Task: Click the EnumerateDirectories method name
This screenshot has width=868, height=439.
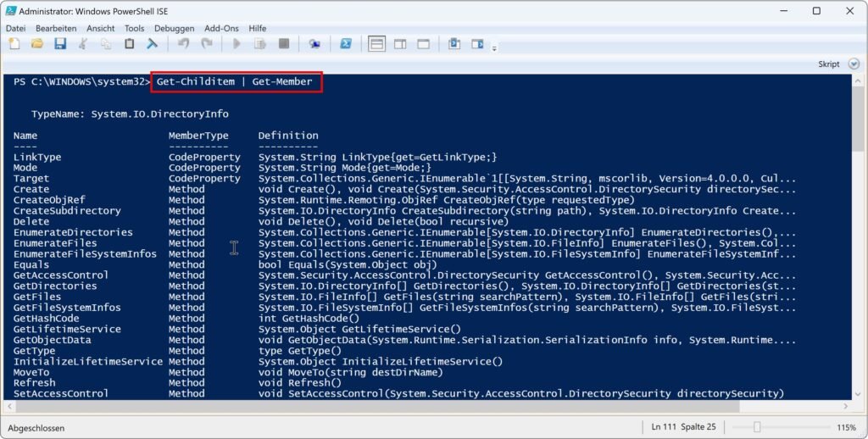Action: pyautogui.click(x=73, y=232)
